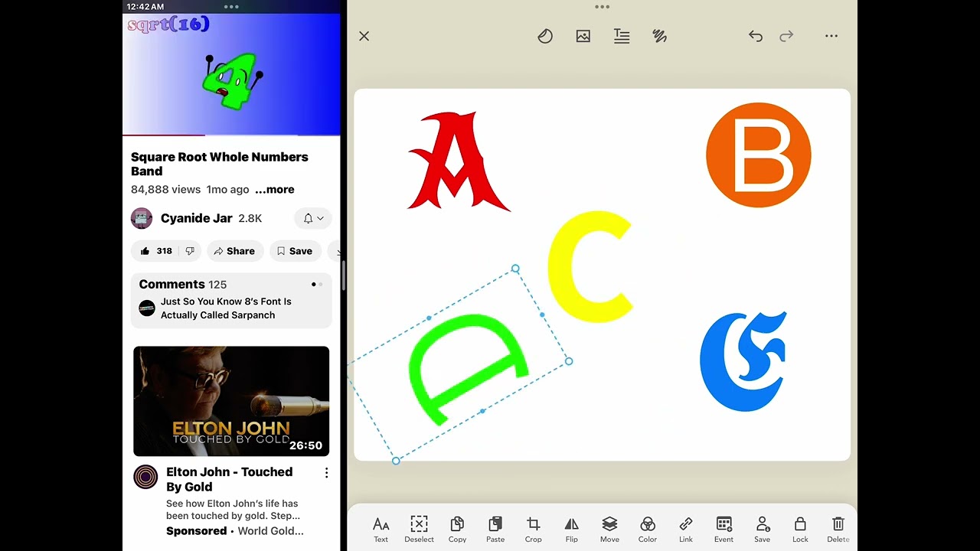
Task: Open the stickers/shapes tool in top toolbar
Action: (545, 36)
